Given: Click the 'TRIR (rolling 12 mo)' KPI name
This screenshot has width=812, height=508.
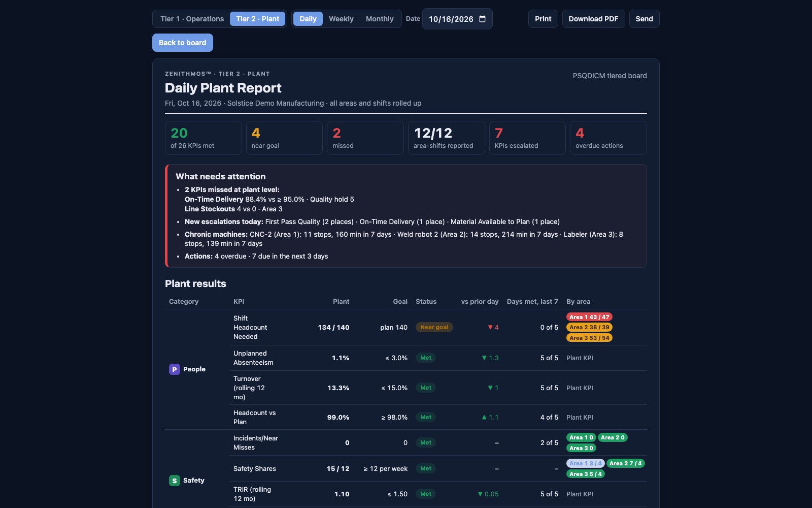Looking at the screenshot, I should coord(252,494).
